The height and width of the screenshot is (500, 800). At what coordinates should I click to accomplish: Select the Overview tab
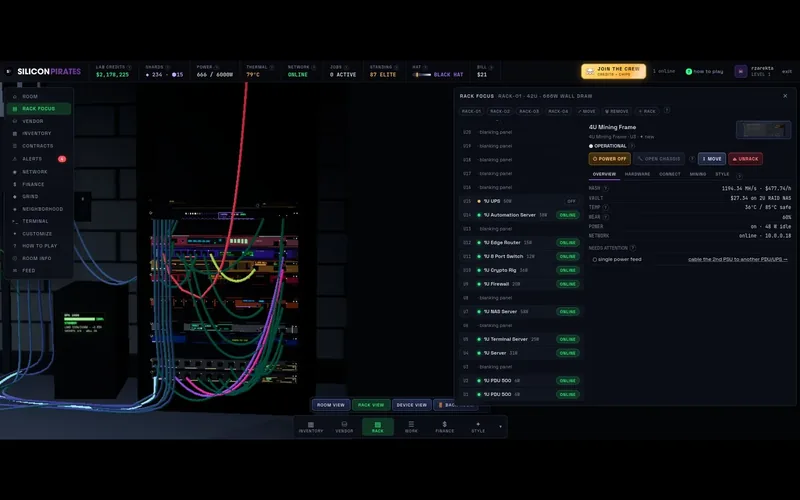[604, 174]
